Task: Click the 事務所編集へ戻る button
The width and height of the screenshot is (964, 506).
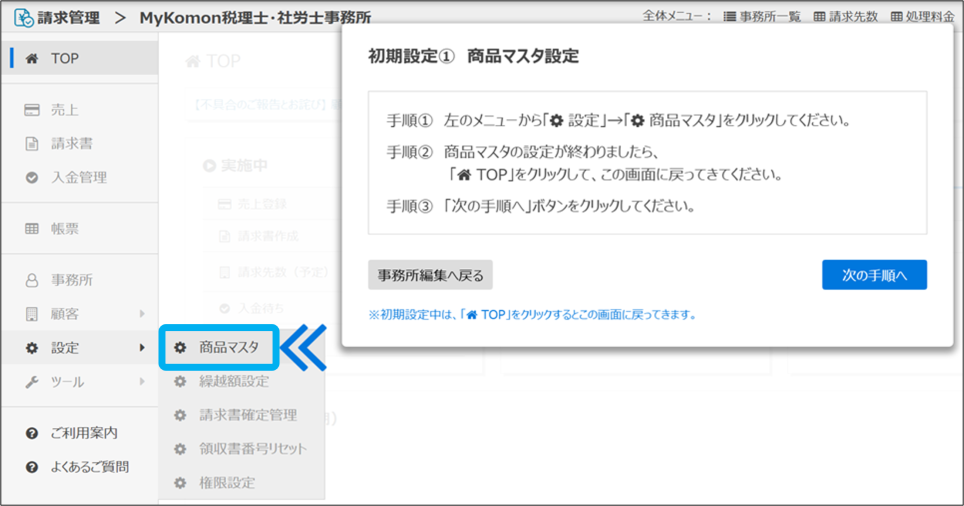Action: pyautogui.click(x=430, y=275)
